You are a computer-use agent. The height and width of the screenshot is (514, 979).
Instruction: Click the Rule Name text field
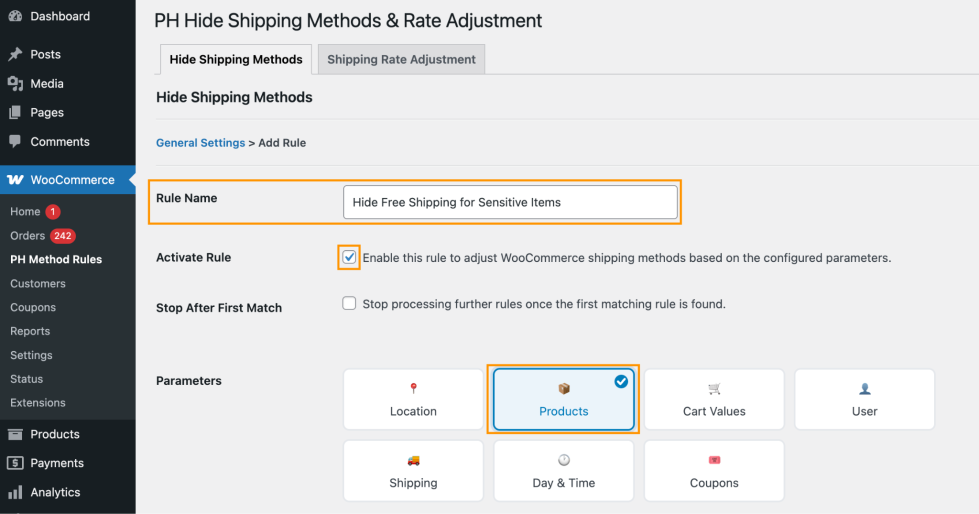click(x=510, y=202)
